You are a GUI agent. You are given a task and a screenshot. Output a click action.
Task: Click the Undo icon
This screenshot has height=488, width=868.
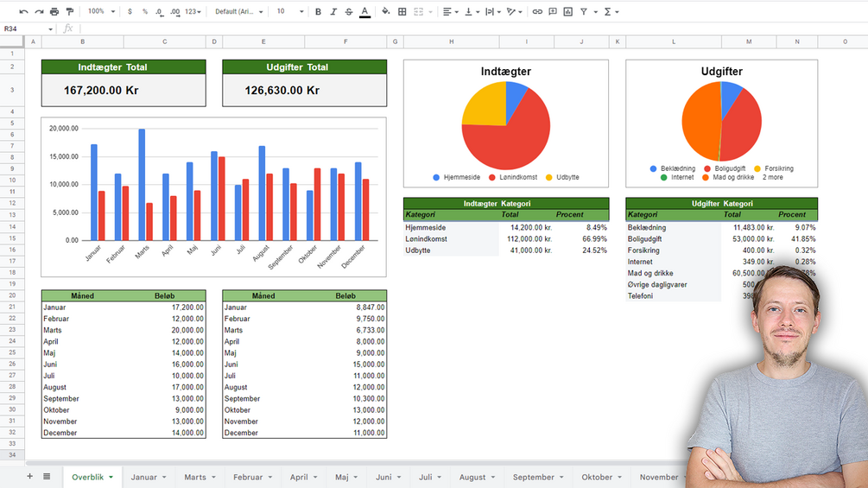23,11
